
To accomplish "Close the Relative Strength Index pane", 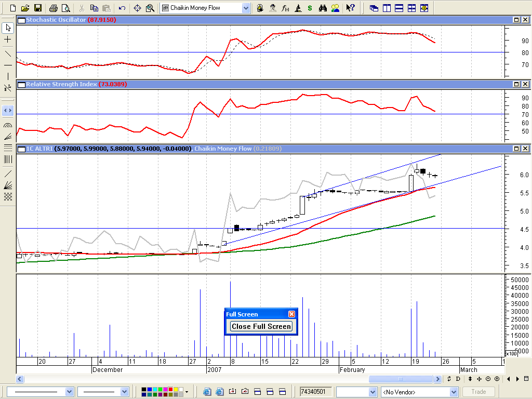I will (x=525, y=84).
